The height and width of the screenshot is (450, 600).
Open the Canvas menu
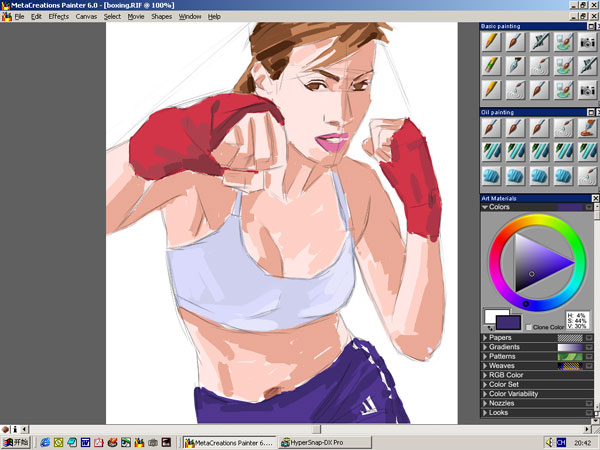coord(87,17)
